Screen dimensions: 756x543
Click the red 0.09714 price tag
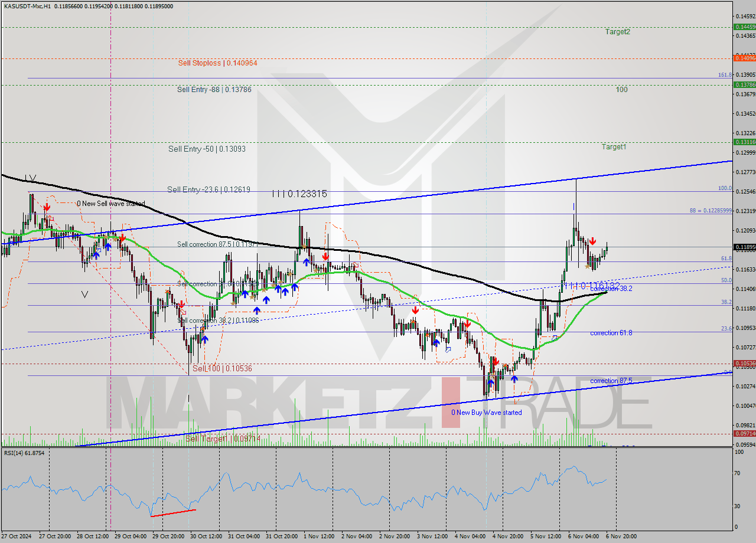point(744,433)
